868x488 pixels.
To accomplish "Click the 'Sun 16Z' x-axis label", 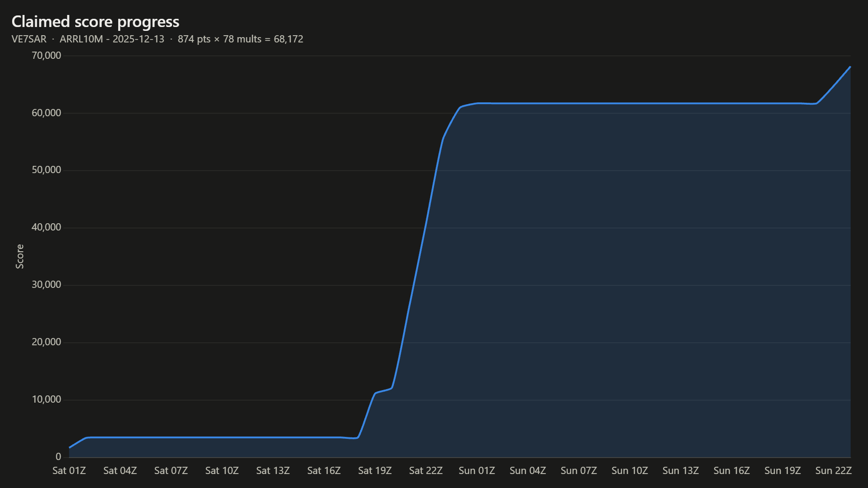I will point(732,471).
